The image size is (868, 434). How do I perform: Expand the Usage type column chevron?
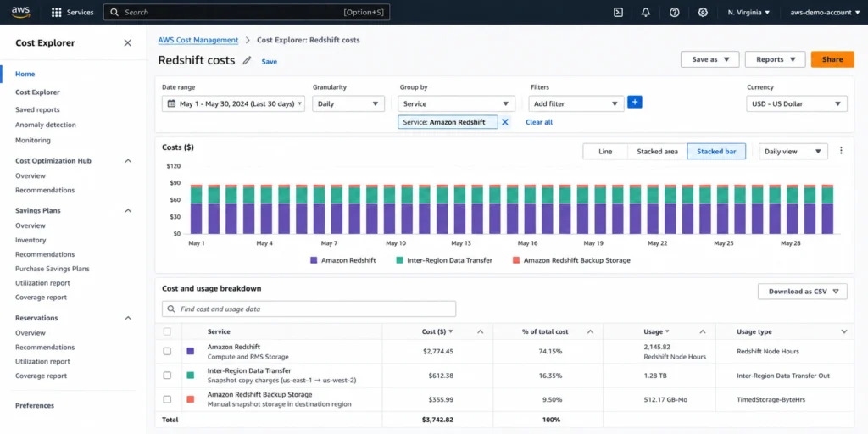pos(843,331)
